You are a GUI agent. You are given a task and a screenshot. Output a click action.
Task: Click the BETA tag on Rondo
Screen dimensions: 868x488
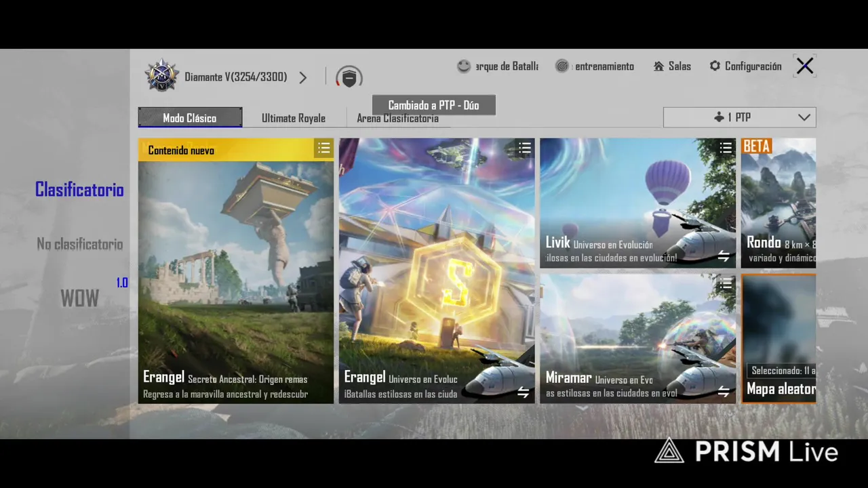[757, 146]
